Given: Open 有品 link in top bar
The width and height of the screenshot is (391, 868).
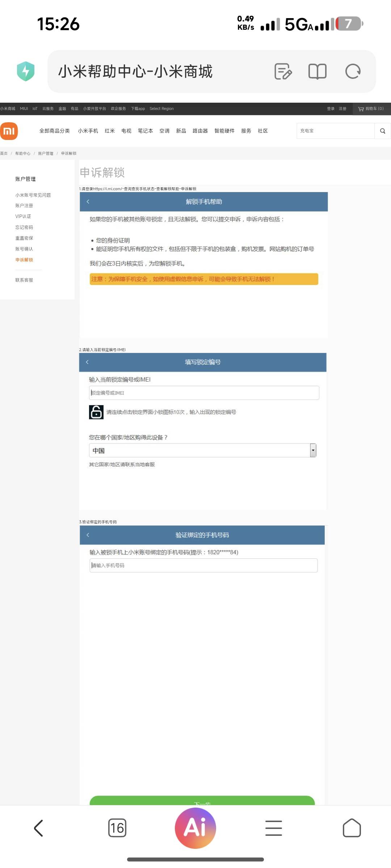Looking at the screenshot, I should pyautogui.click(x=75, y=109).
